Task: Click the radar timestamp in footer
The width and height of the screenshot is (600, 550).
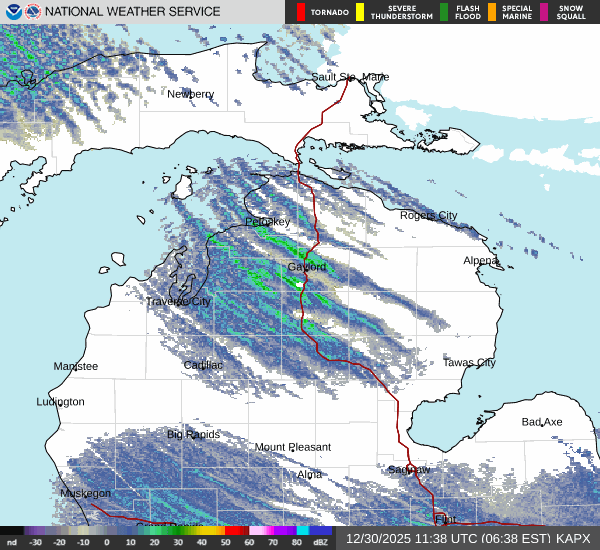Action: (x=447, y=538)
